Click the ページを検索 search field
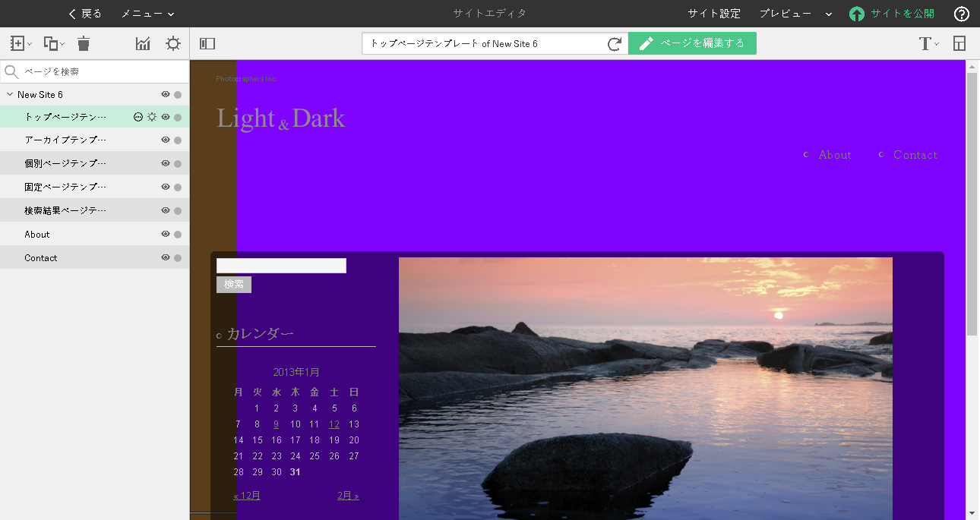The width and height of the screenshot is (980, 520). coord(95,71)
